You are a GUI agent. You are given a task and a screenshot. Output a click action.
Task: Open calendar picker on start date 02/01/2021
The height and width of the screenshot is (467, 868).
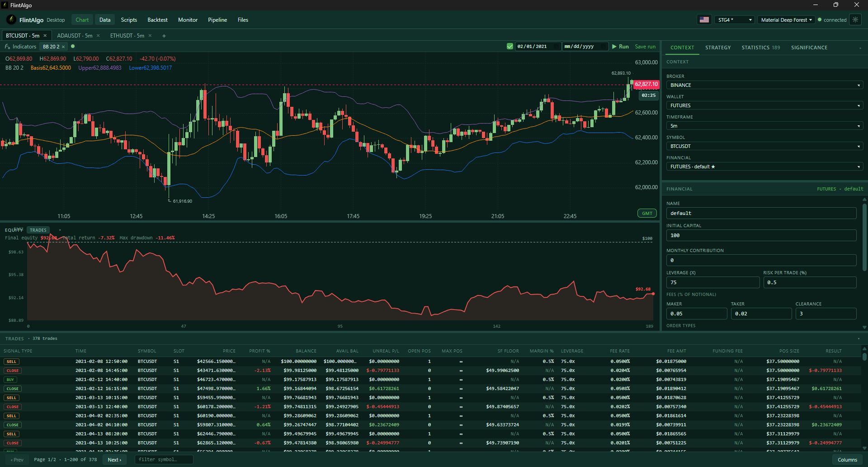pyautogui.click(x=556, y=47)
